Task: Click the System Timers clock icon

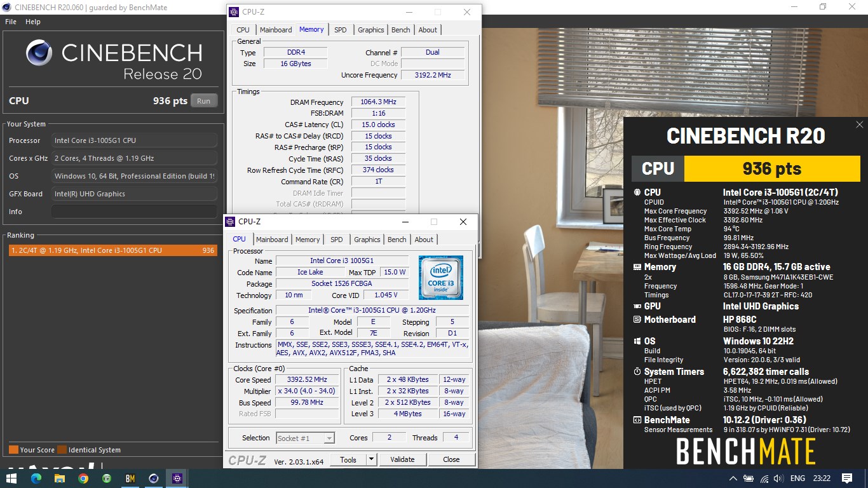Action: (x=637, y=372)
